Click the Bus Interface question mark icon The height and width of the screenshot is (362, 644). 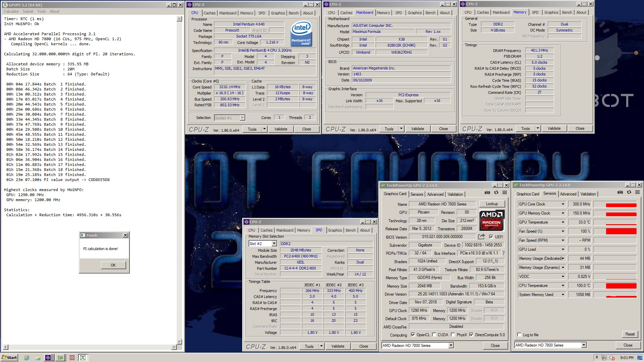pos(503,253)
